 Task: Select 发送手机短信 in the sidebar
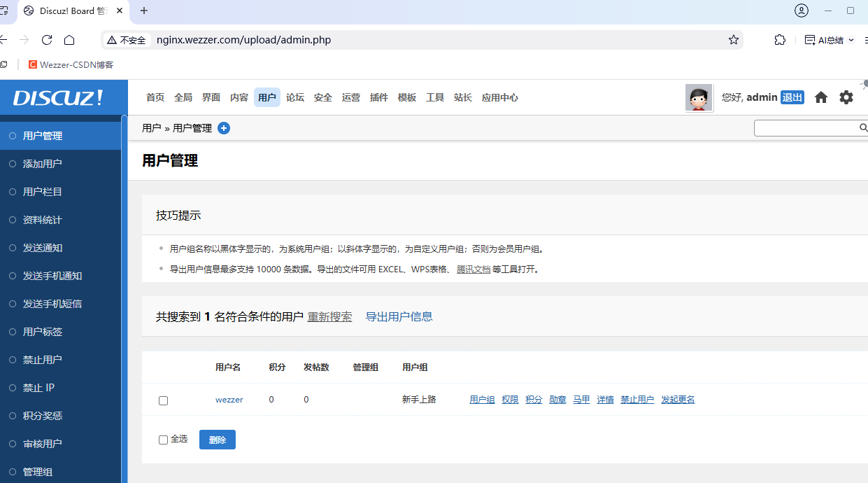pyautogui.click(x=60, y=304)
